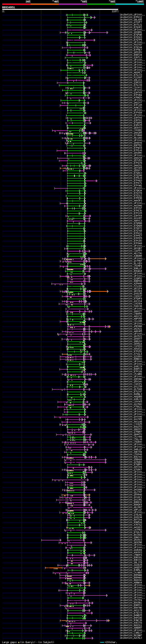Select hit label UniRef100_B7P671
The image size is (146, 644).
click(131, 183)
